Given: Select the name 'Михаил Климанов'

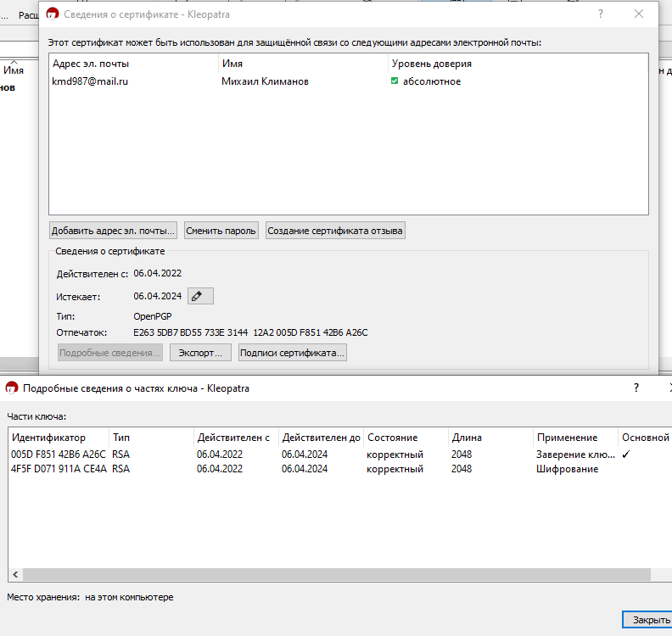Looking at the screenshot, I should 265,81.
